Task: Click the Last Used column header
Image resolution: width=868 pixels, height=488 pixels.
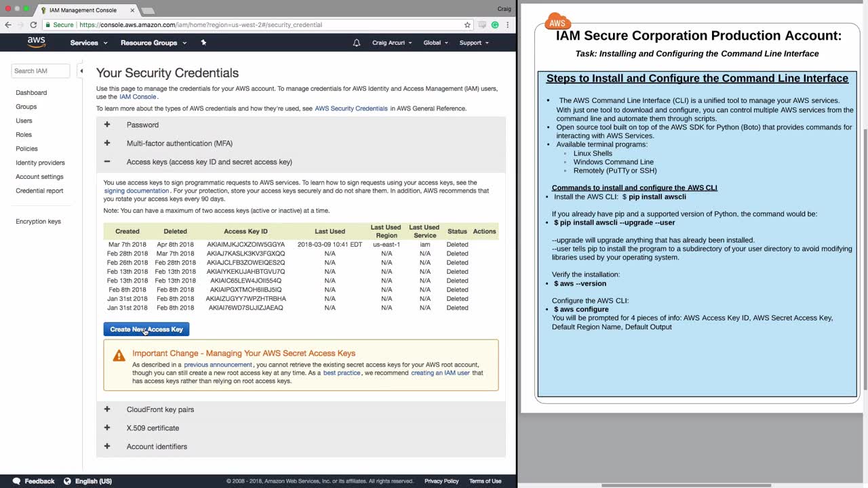Action: click(x=330, y=232)
